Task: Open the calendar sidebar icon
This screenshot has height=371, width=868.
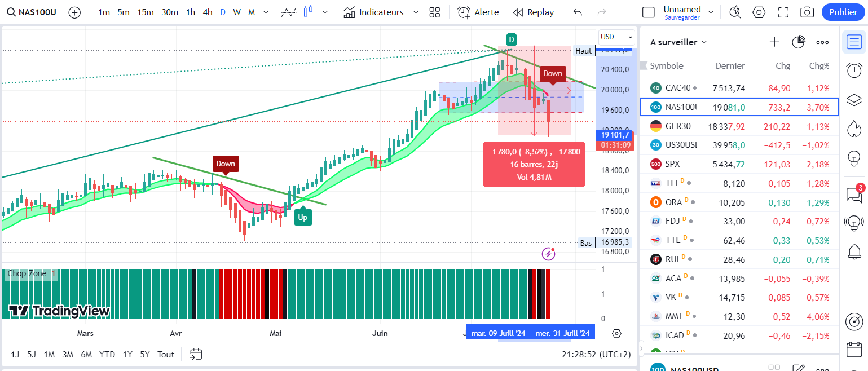Action: click(854, 349)
